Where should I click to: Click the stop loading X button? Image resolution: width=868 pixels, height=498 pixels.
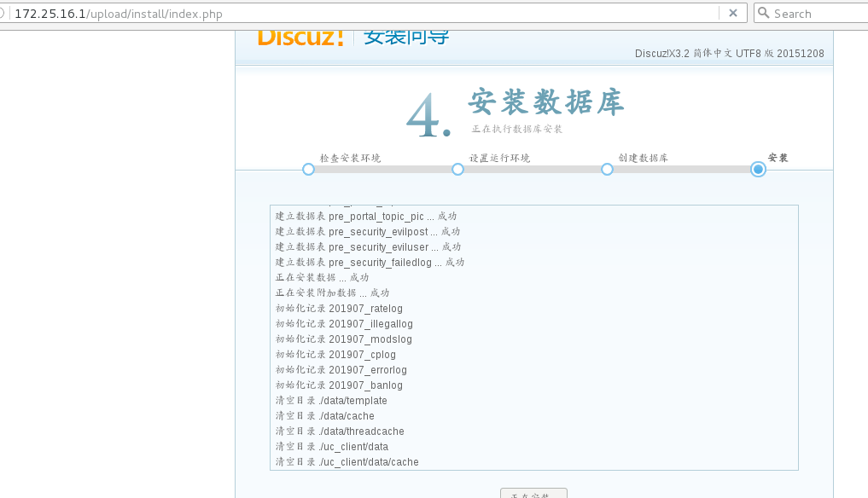click(x=733, y=14)
